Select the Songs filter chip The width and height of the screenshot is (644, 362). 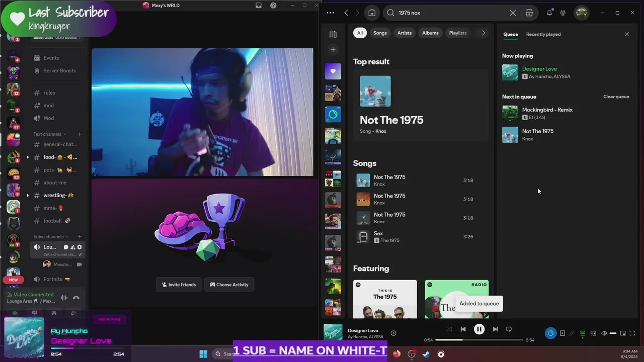[x=380, y=33]
